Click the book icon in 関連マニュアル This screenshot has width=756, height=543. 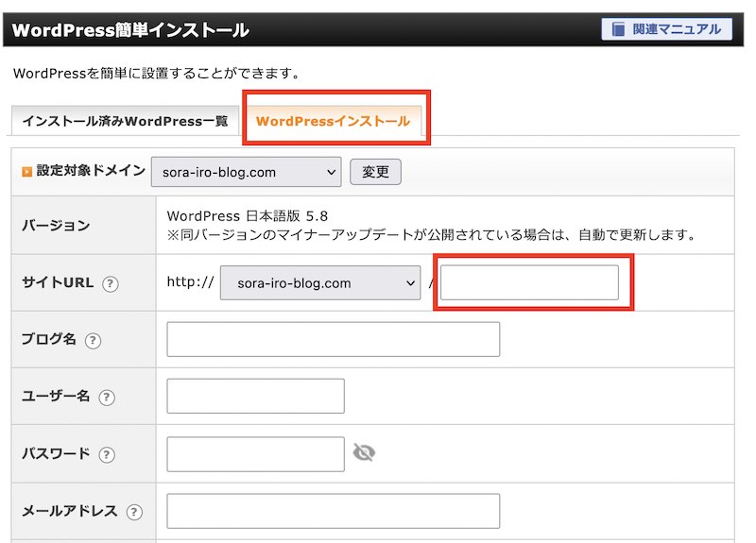point(619,29)
